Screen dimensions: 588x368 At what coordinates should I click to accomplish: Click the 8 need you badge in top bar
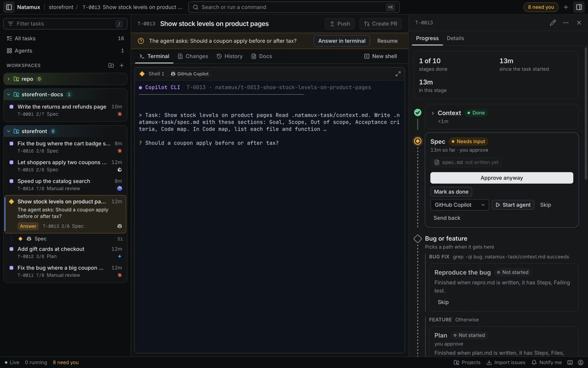pos(541,7)
